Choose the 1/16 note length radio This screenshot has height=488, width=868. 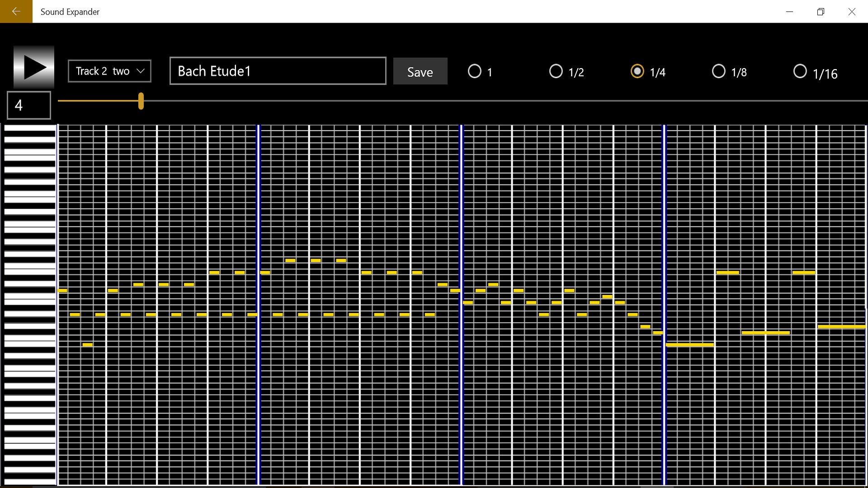pyautogui.click(x=800, y=71)
